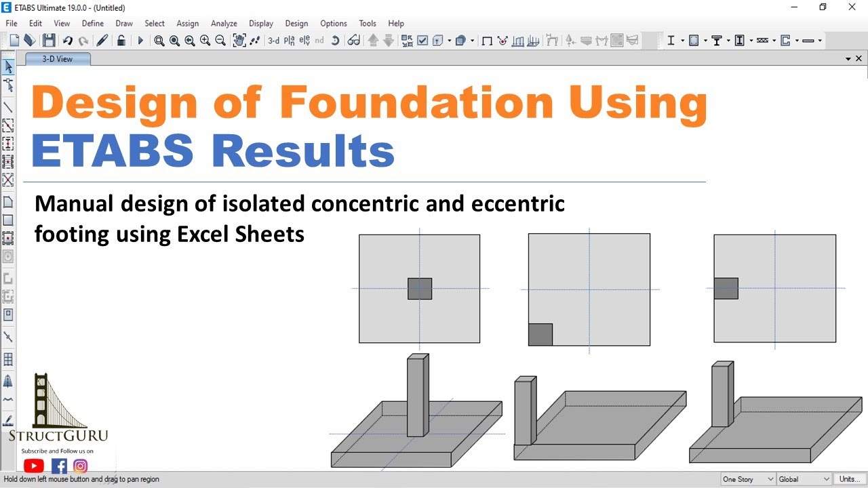Open the Design menu
The image size is (868, 488).
pos(296,23)
